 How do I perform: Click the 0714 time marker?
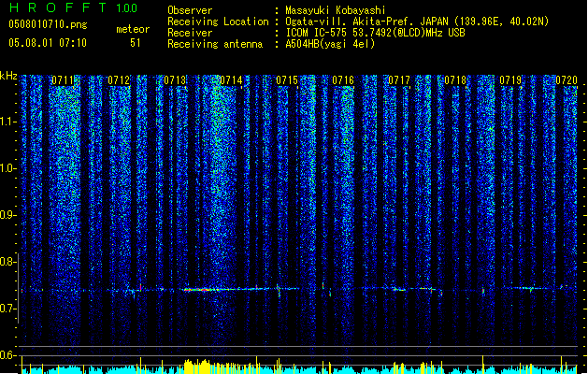[x=231, y=80]
